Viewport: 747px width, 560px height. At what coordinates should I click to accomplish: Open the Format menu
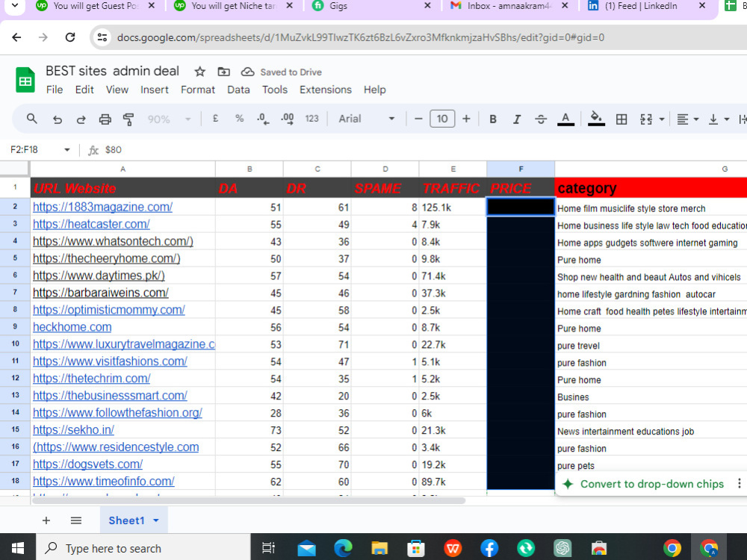coord(198,90)
